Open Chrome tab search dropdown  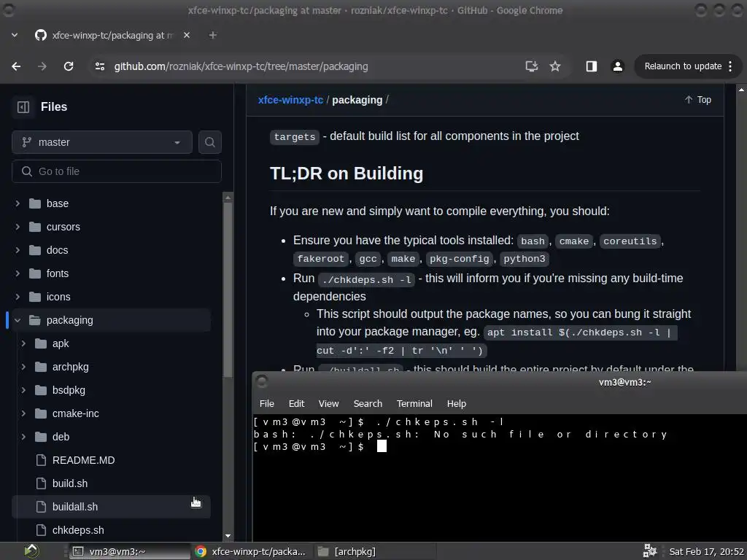15,35
